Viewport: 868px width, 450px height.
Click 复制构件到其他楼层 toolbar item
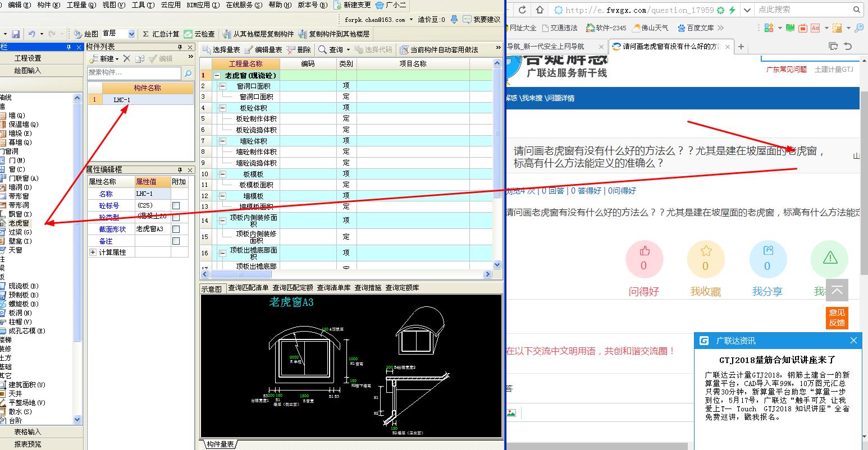coord(334,34)
